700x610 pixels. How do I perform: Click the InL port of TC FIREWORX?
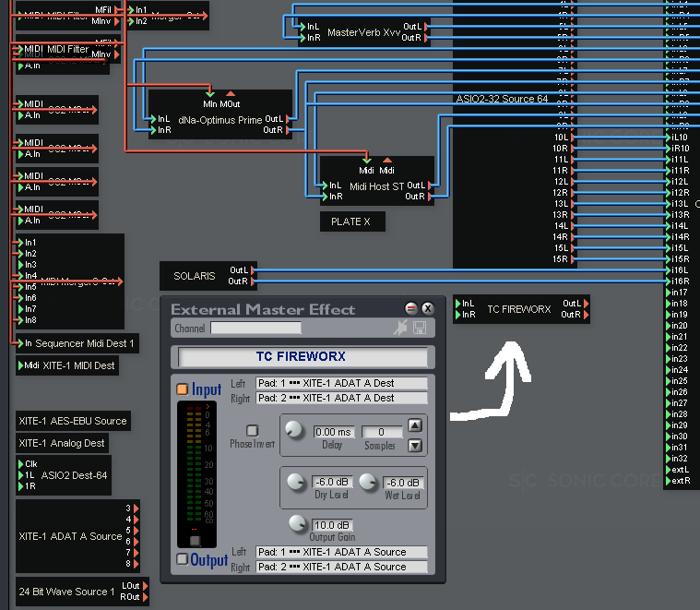pyautogui.click(x=458, y=304)
